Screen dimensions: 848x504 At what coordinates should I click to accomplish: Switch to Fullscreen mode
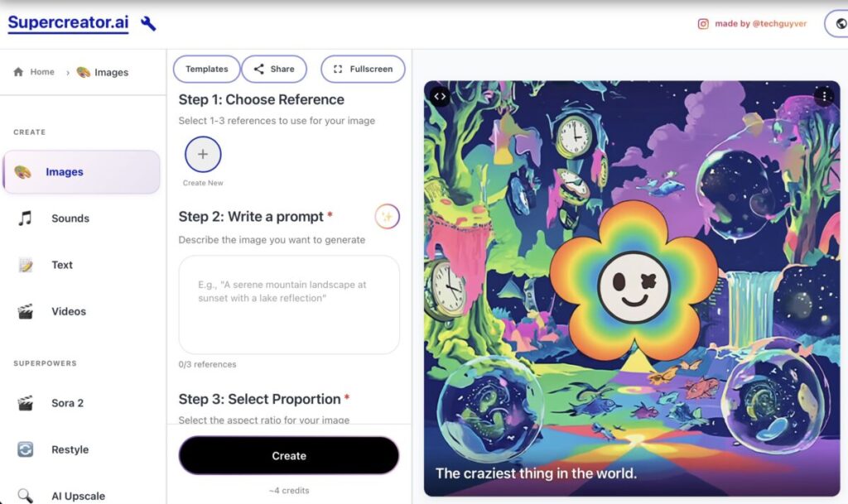pos(363,70)
